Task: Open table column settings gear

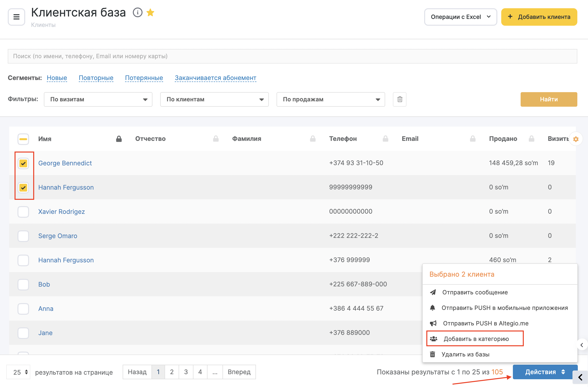Action: point(575,139)
